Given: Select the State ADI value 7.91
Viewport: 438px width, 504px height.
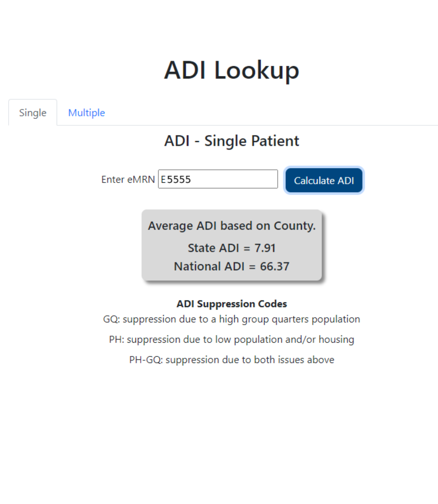Looking at the screenshot, I should click(265, 248).
